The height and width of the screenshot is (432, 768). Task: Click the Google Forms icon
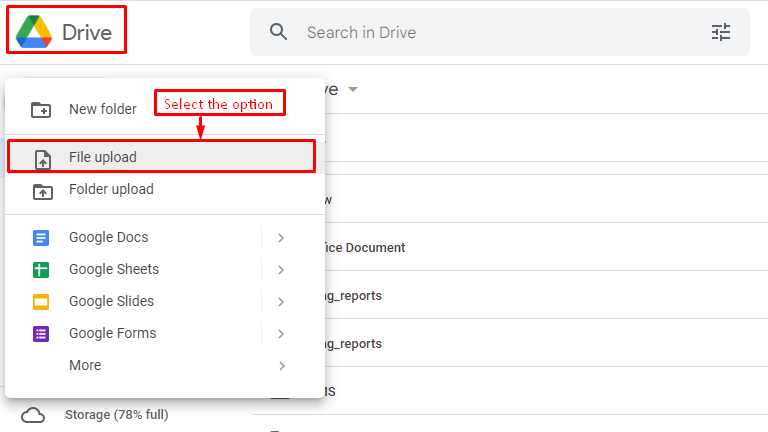41,334
